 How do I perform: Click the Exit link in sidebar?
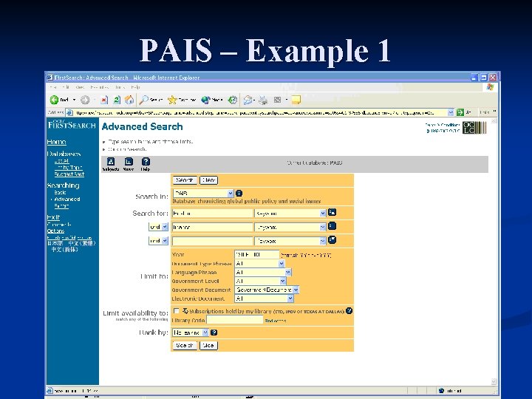(x=53, y=217)
